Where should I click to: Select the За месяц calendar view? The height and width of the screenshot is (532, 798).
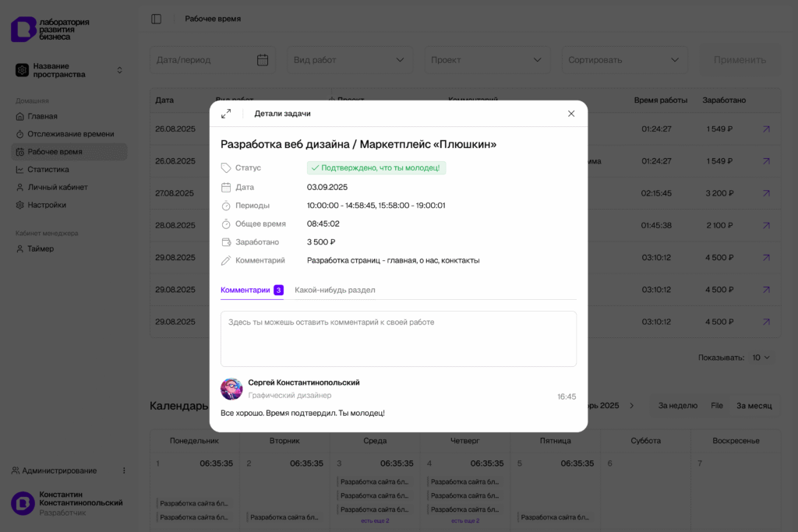754,405
